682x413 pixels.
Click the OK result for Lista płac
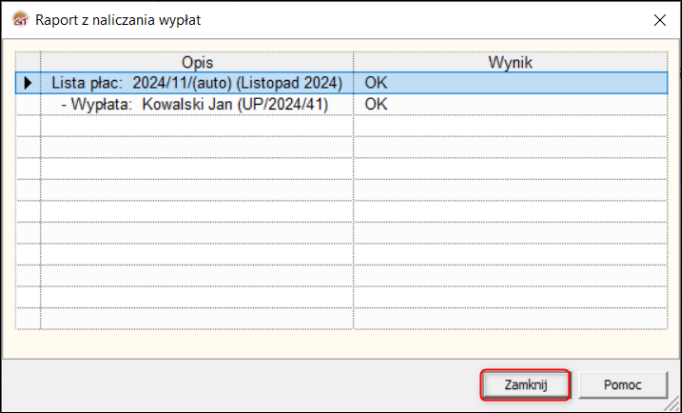pos(376,83)
